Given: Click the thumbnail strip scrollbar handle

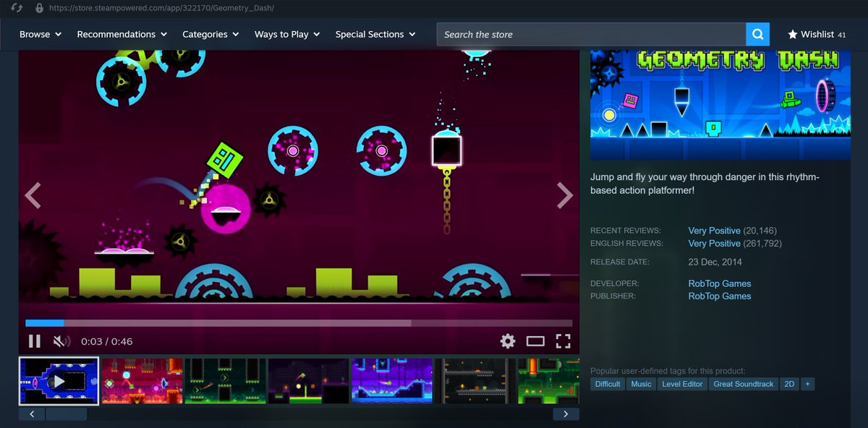Looking at the screenshot, I should 67,414.
